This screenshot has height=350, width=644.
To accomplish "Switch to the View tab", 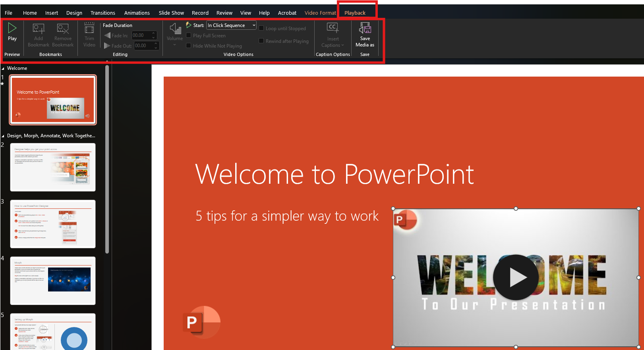I will pyautogui.click(x=246, y=13).
